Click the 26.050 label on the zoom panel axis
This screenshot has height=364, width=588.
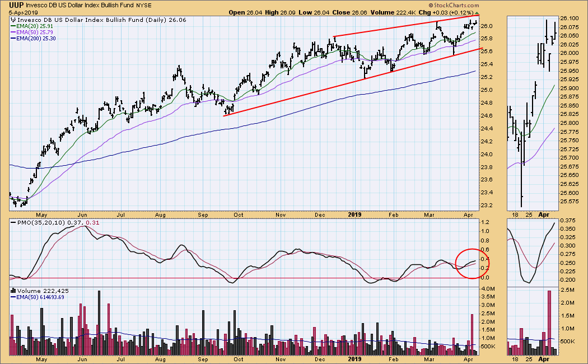(569, 36)
